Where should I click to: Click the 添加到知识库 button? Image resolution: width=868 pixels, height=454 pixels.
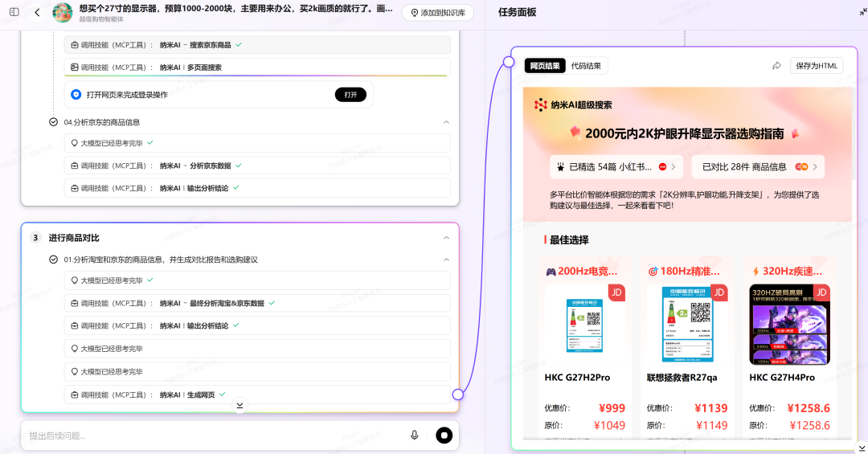click(437, 13)
